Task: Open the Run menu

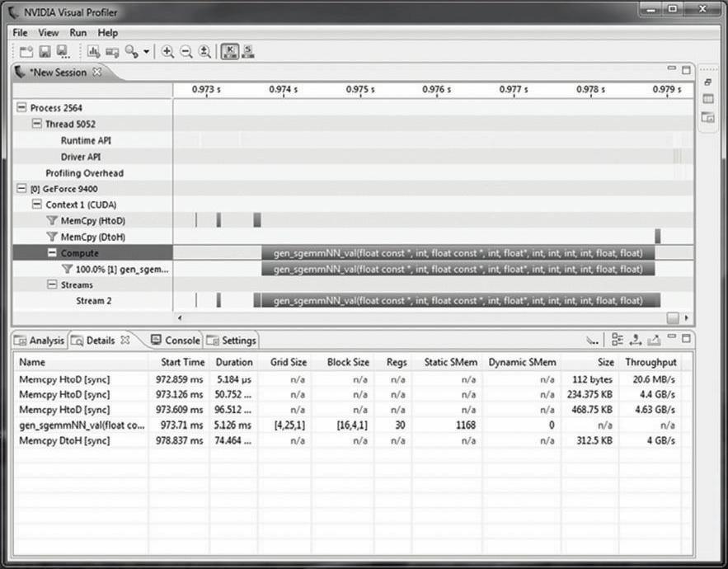Action: pos(77,33)
